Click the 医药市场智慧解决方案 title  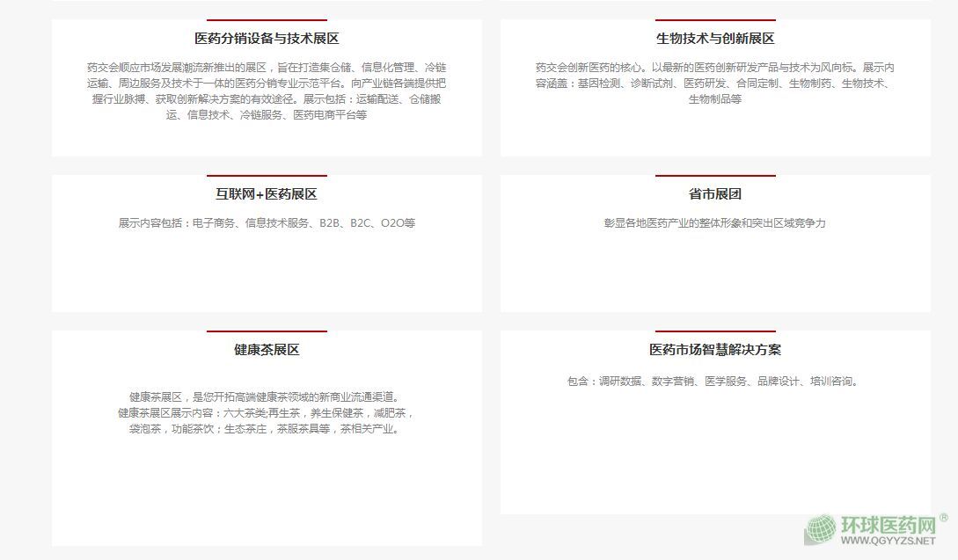(x=715, y=350)
